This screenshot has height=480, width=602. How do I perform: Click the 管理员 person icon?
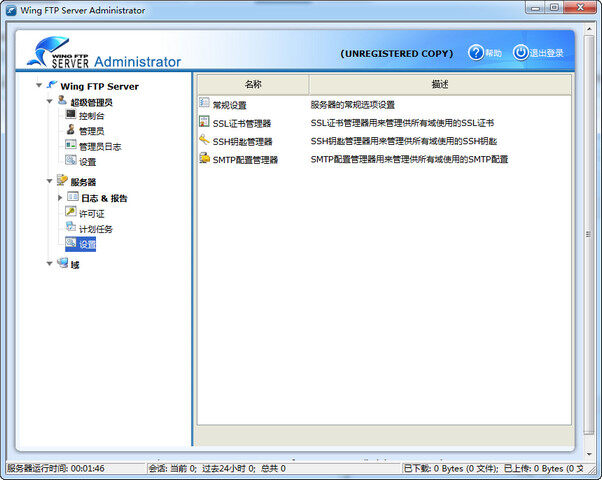point(71,129)
